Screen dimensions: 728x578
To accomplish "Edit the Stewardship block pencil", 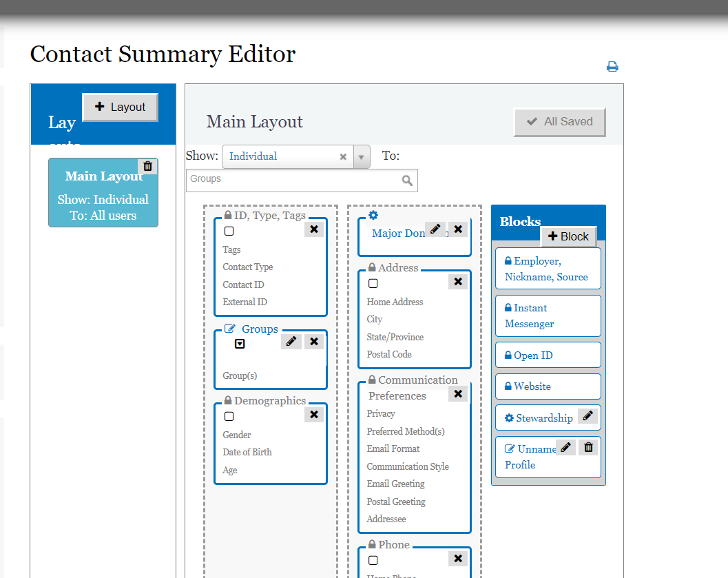I will [x=587, y=415].
